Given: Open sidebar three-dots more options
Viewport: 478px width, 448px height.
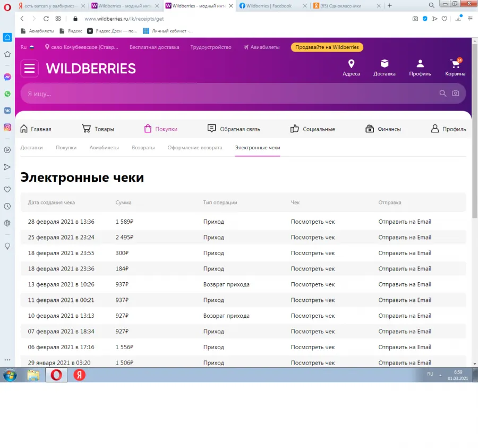Looking at the screenshot, I should [x=7, y=360].
